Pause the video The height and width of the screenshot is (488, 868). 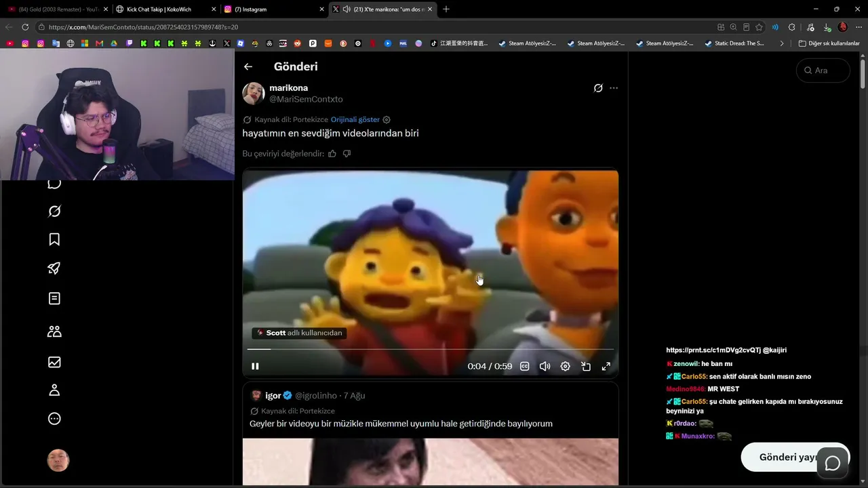coord(255,366)
